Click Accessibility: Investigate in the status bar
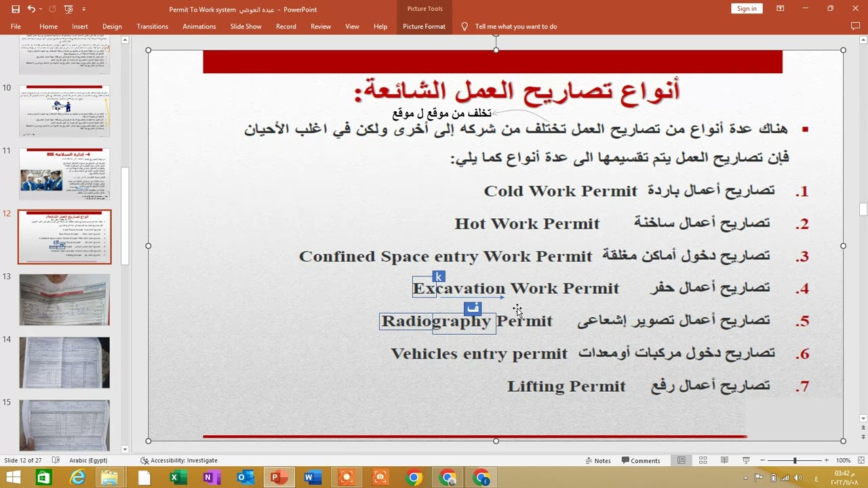Image resolution: width=868 pixels, height=488 pixels. [179, 460]
